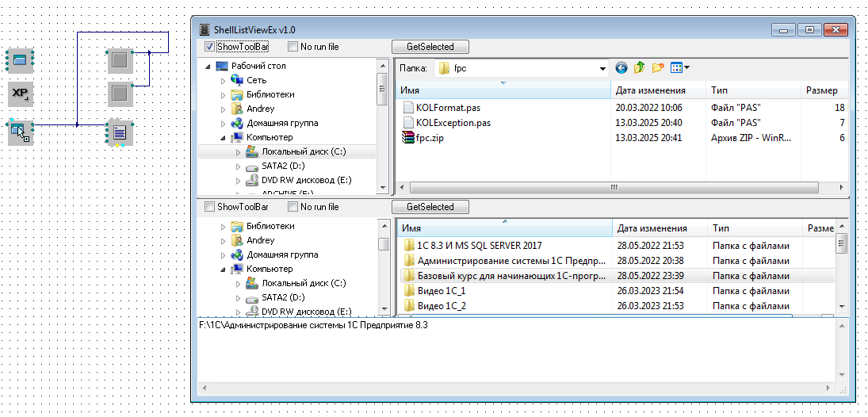This screenshot has height=417, width=868.
Task: Click the upper file list horizontal scrollbar
Action: tap(613, 188)
